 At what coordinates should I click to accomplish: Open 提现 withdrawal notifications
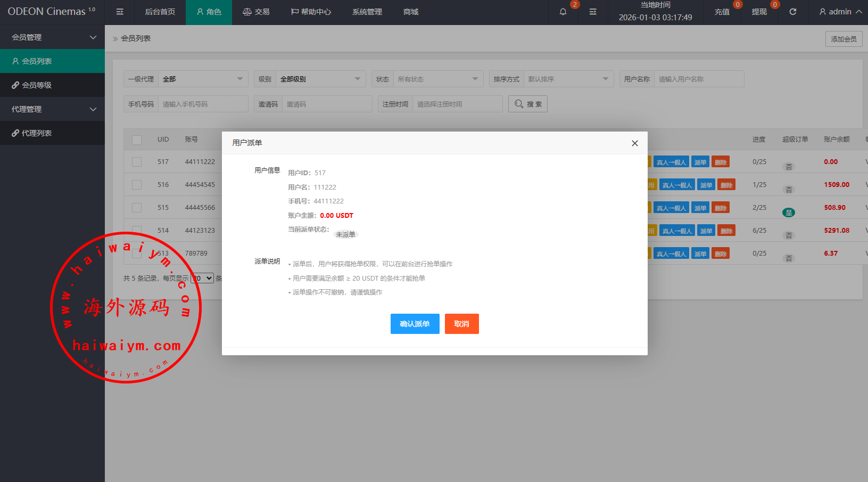pos(759,12)
